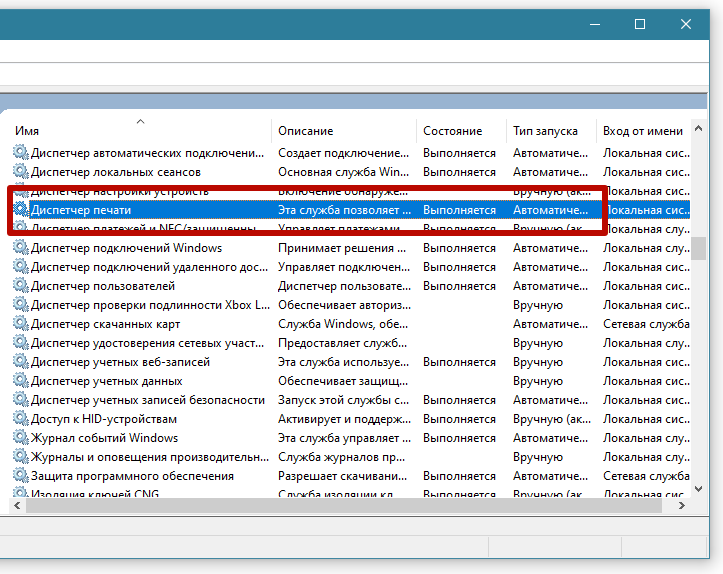Click gear icon of Журнал событий Windows
This screenshot has width=723, height=574.
pos(20,438)
